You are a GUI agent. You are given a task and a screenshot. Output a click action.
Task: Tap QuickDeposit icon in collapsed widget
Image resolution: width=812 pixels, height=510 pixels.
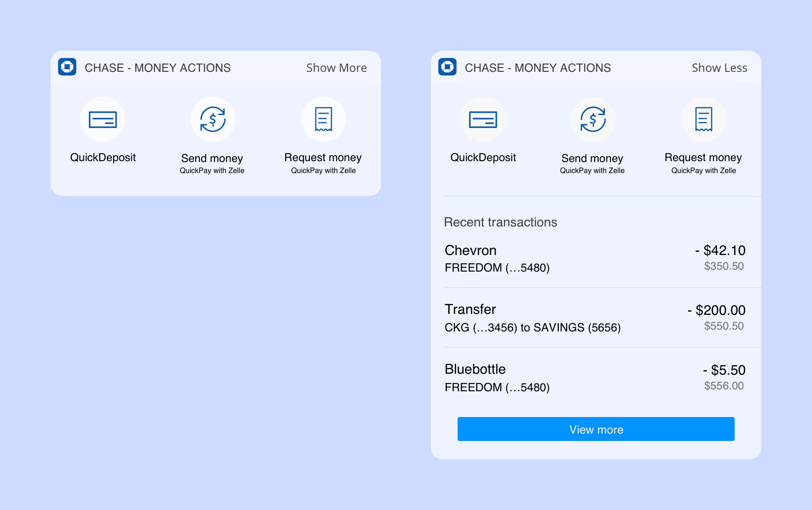pyautogui.click(x=103, y=119)
